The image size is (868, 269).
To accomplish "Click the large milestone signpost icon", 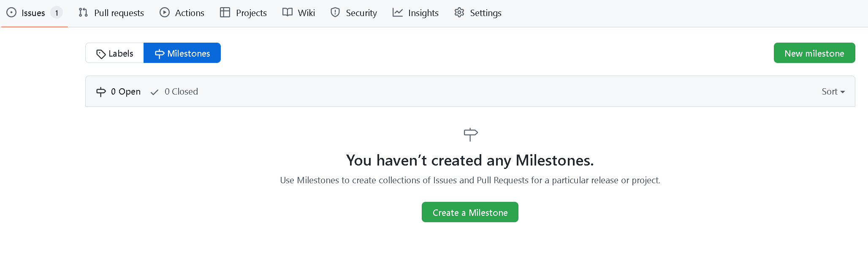I will coord(470,135).
